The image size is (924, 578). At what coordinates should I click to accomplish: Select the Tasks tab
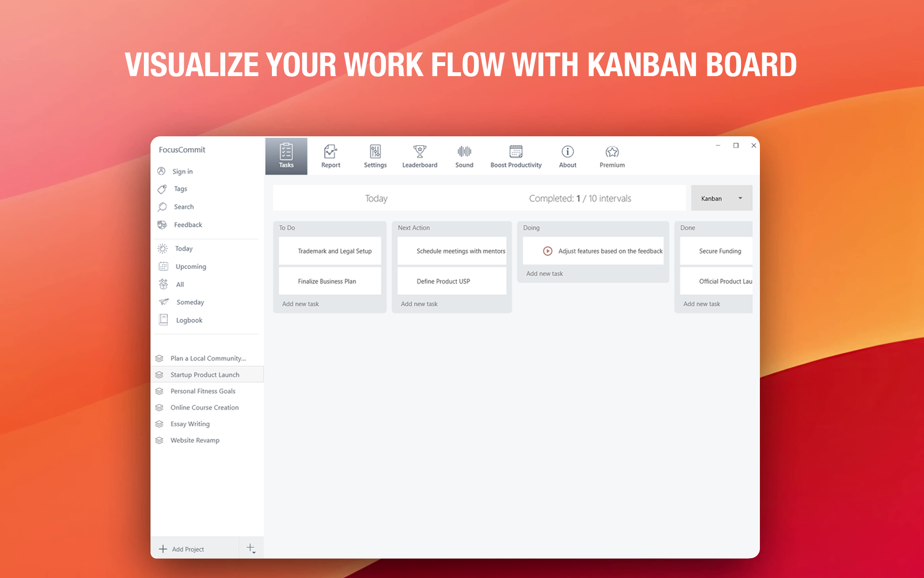(x=286, y=156)
